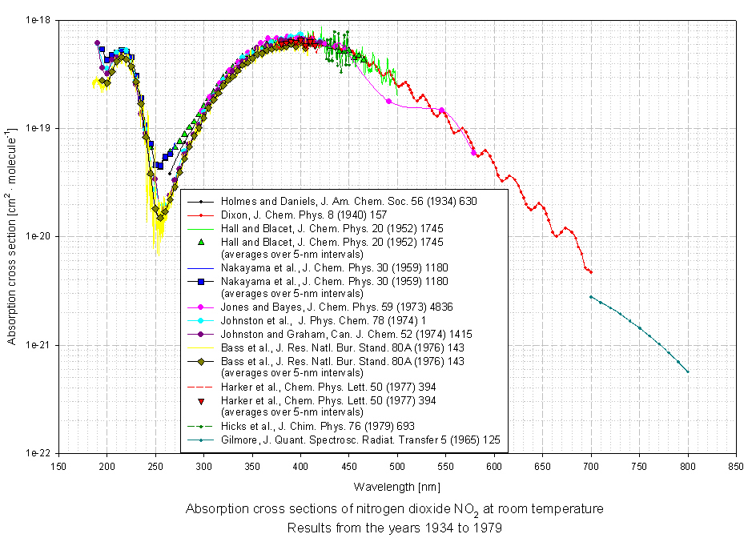
Task: Click the teal Gilmore legend line marker
Action: point(201,440)
